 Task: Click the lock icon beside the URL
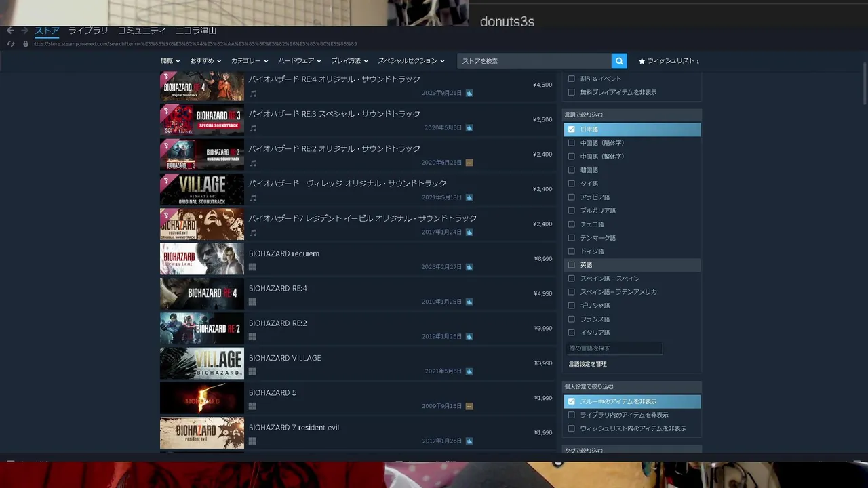point(26,43)
